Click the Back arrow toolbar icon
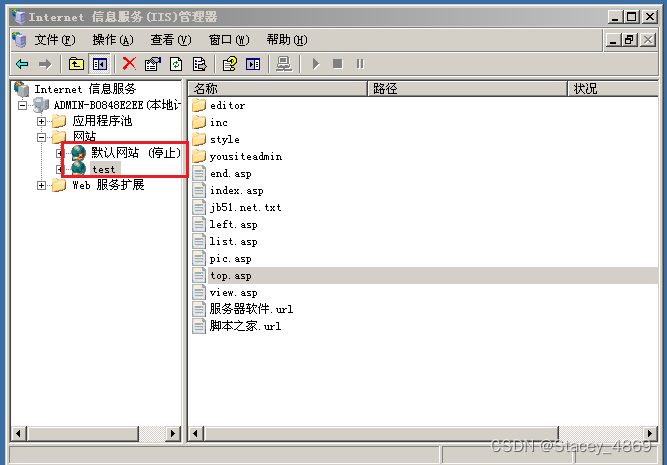Screen dimensions: 667x465 click(22, 64)
